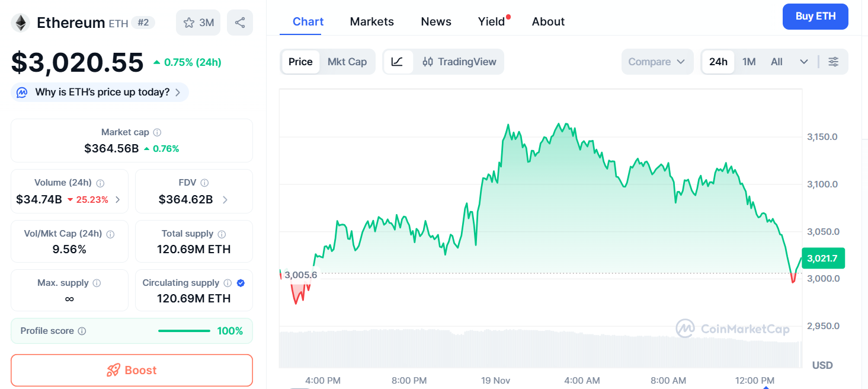Click the Buy ETH button
868x389 pixels.
click(x=815, y=17)
